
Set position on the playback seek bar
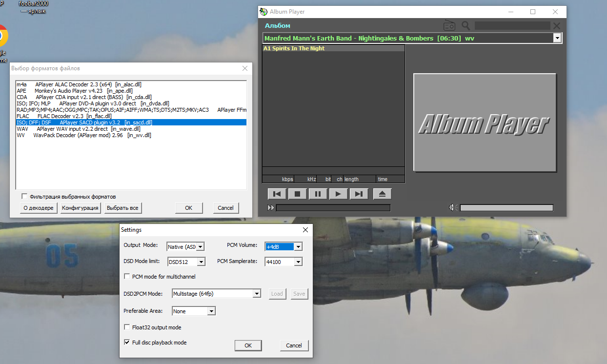coord(333,208)
